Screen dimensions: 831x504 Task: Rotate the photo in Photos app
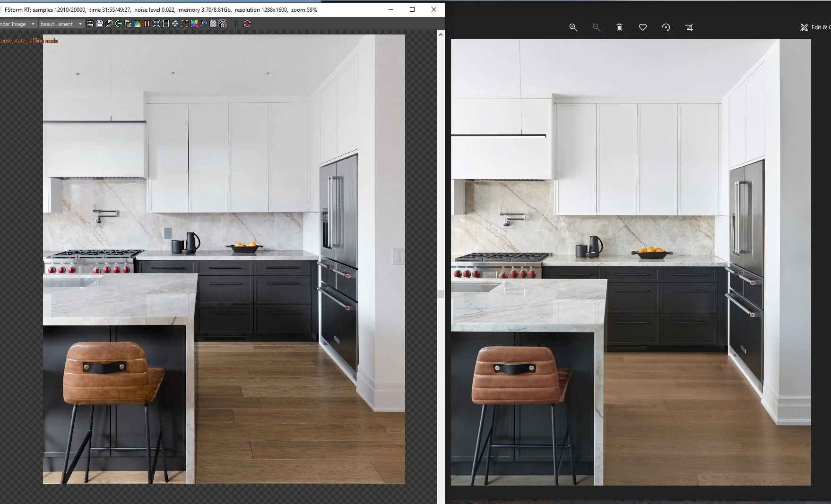coord(666,27)
